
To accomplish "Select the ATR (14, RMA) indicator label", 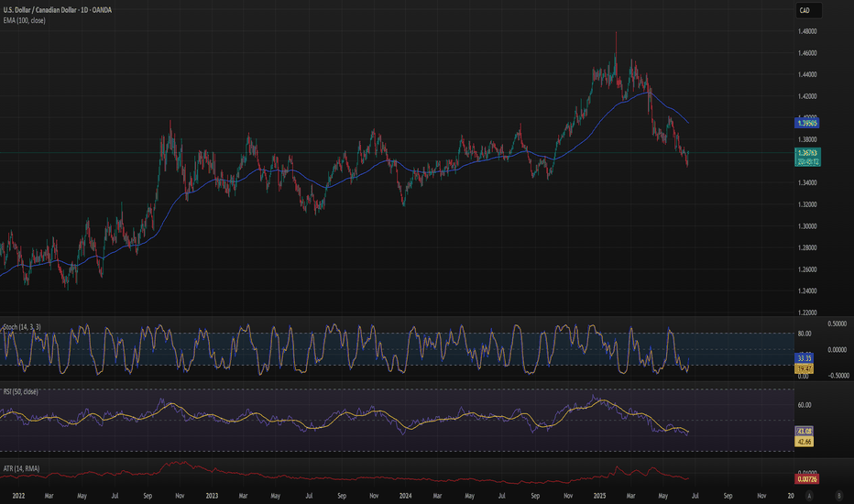I will (21, 468).
